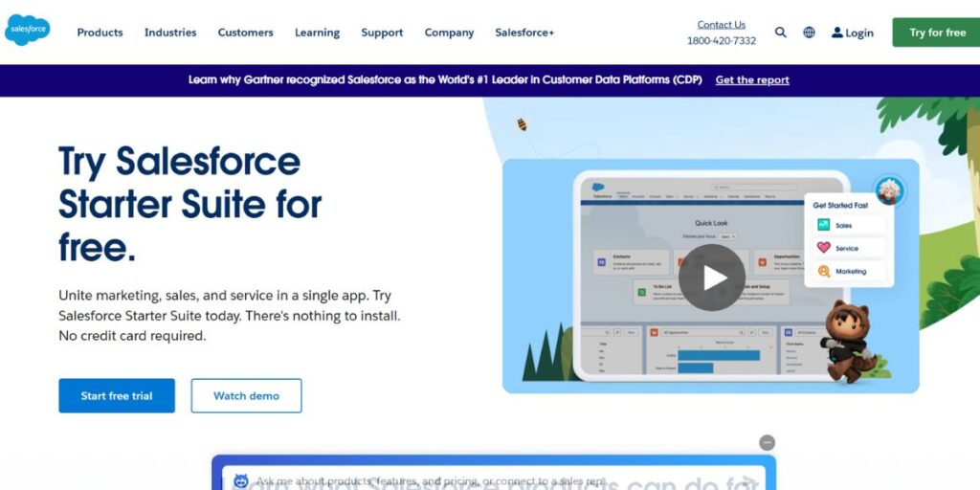Open the Customers menu
The width and height of the screenshot is (980, 490).
tap(245, 33)
